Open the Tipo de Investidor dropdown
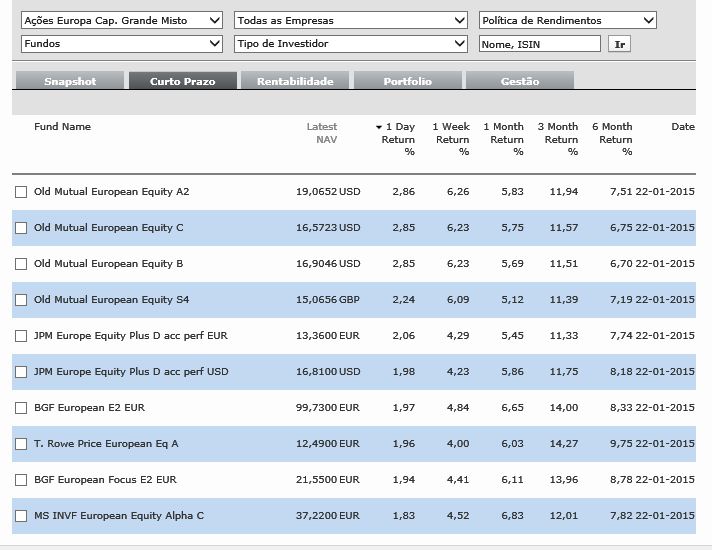 pyautogui.click(x=351, y=44)
